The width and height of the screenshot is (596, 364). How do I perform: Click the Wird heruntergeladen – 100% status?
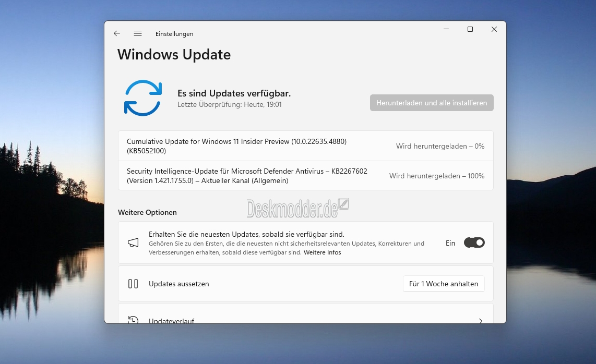click(437, 176)
